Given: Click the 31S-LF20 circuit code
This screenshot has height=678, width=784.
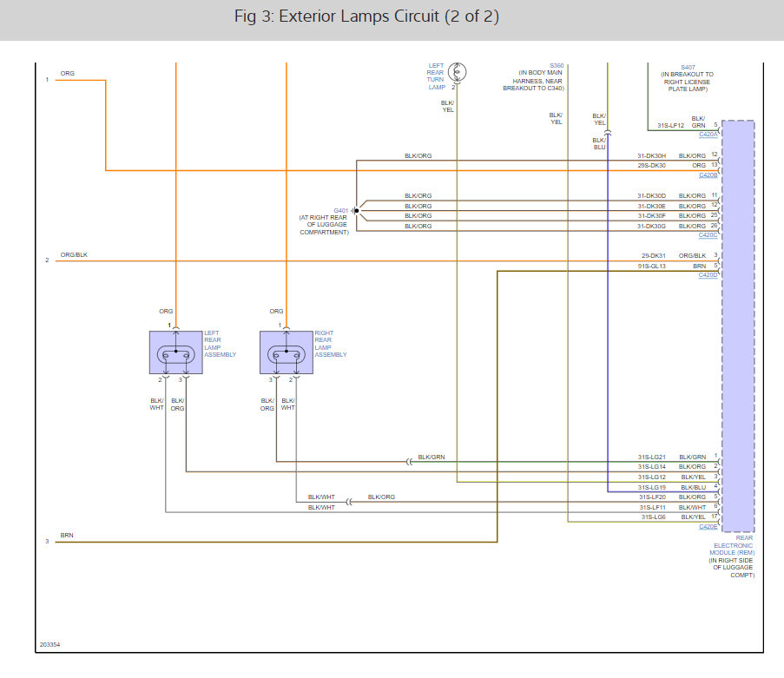Looking at the screenshot, I should (652, 497).
